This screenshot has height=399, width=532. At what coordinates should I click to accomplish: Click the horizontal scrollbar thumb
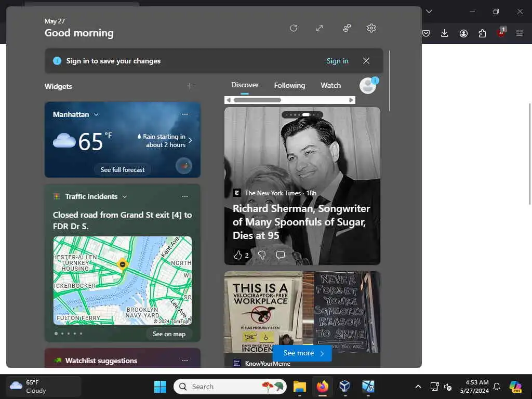click(x=257, y=100)
